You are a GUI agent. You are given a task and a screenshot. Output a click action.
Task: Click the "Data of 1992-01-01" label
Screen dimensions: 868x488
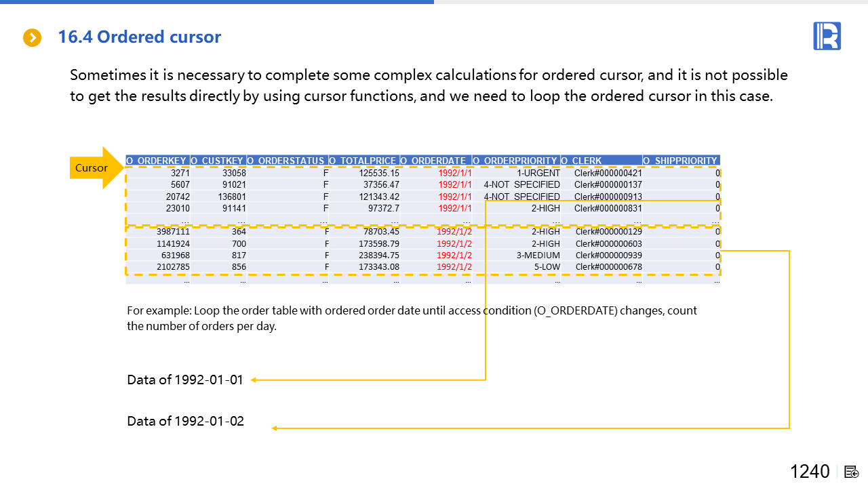(184, 380)
